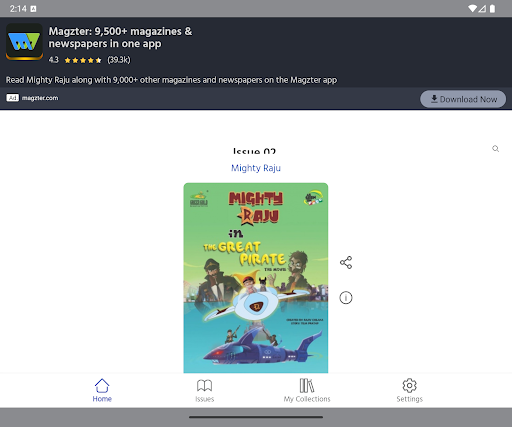512x427 pixels.
Task: Tap the Magzter ad headline text
Action: (x=120, y=37)
